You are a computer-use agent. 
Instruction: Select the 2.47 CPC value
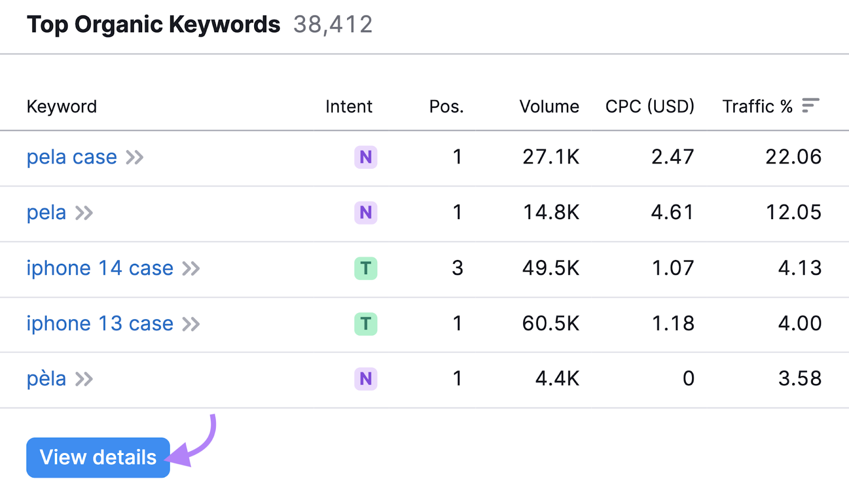[673, 157]
